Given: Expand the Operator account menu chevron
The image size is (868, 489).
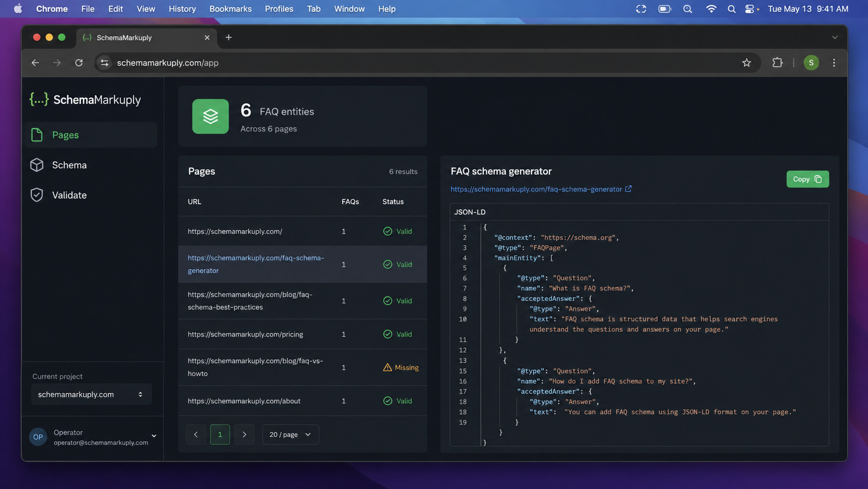Looking at the screenshot, I should point(154,436).
